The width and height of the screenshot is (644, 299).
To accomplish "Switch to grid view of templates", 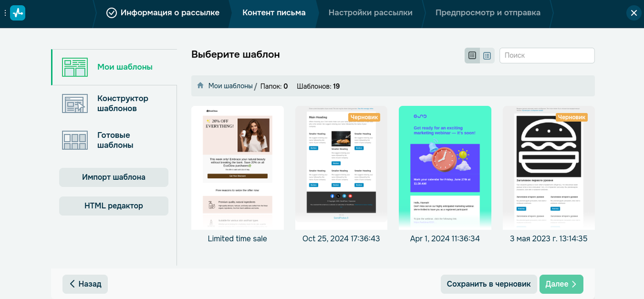I will [472, 55].
